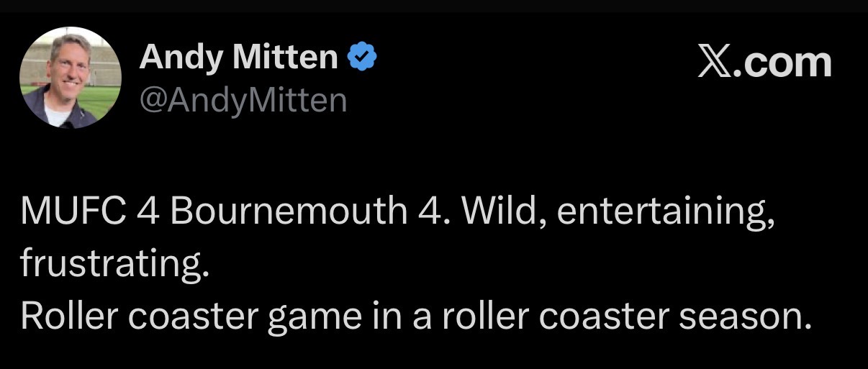Open the "Andy Mitten" display name
Screen dimensions: 868x369
(x=238, y=58)
